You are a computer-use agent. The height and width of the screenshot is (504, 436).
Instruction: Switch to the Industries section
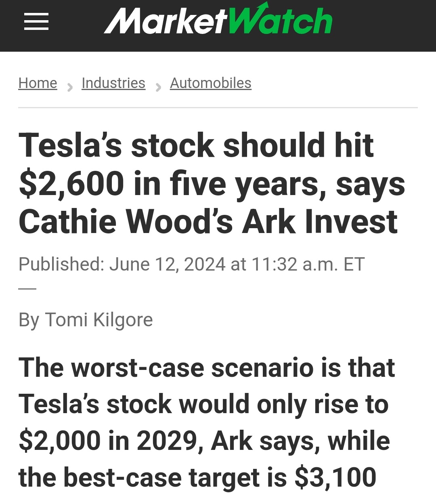coord(113,83)
